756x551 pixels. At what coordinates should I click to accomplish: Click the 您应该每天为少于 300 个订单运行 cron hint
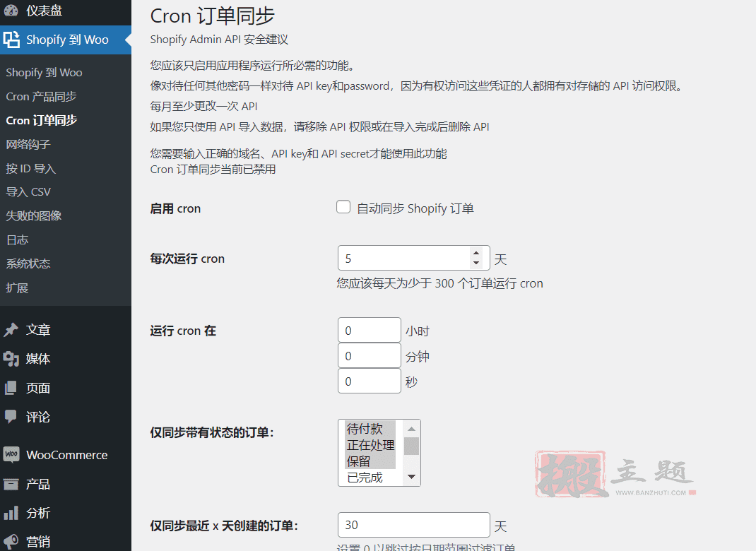coord(439,283)
